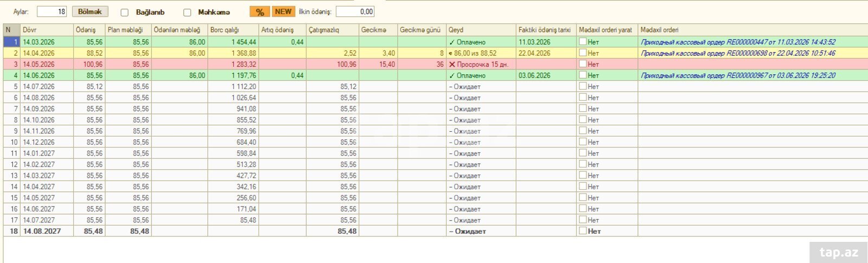Click the Dövr column header
This screenshot has height=263, width=868.
[47, 30]
